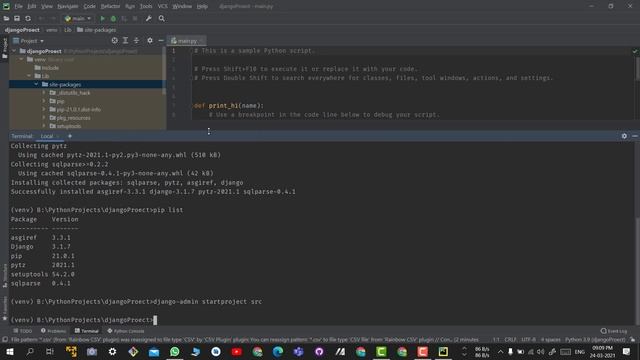Click the Run with Coverage icon
Screen dimensions: 640x360
(124, 18)
